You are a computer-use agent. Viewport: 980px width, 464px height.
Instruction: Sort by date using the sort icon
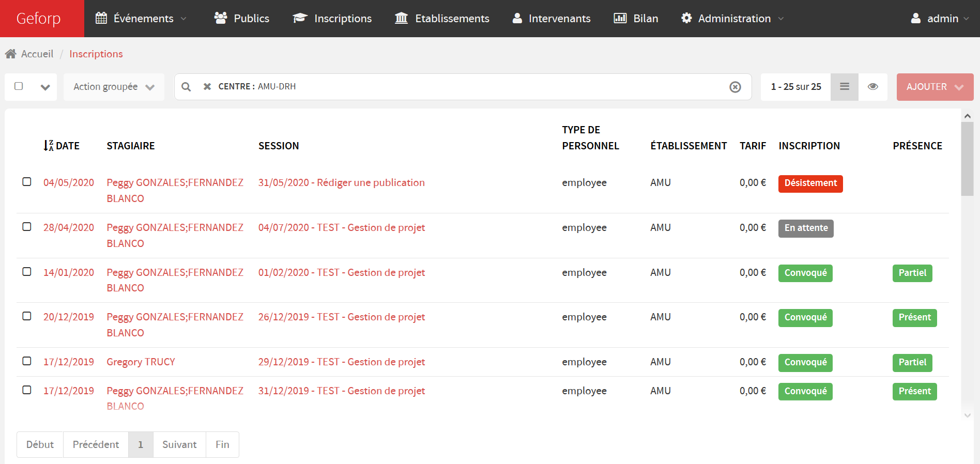click(48, 146)
